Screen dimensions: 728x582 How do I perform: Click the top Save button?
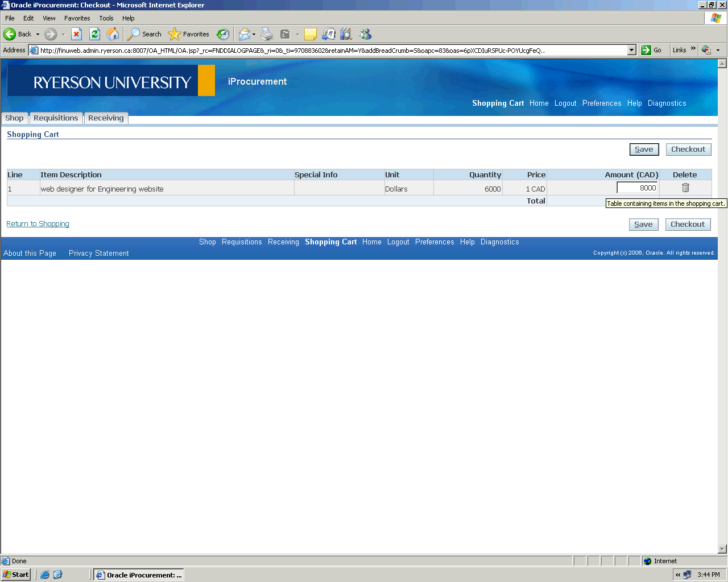click(x=644, y=149)
